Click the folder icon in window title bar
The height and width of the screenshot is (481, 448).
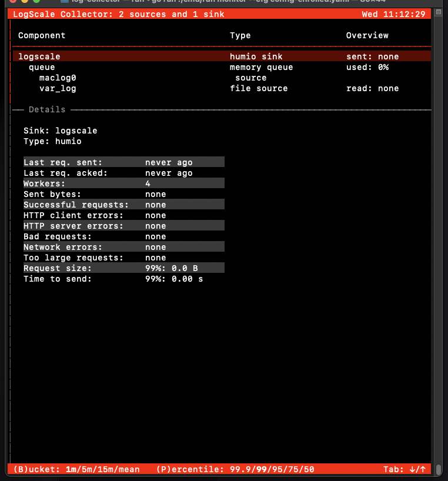click(x=65, y=2)
